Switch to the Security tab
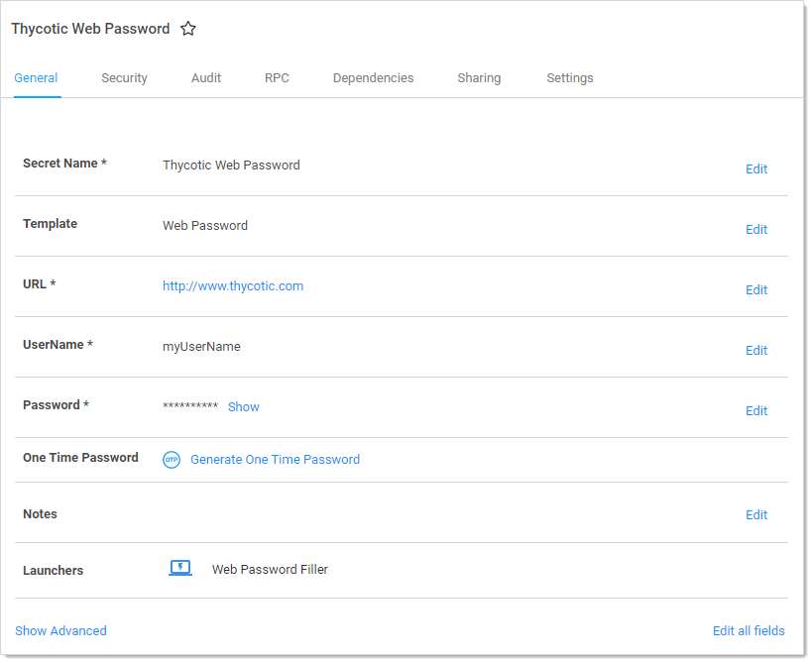 (124, 78)
